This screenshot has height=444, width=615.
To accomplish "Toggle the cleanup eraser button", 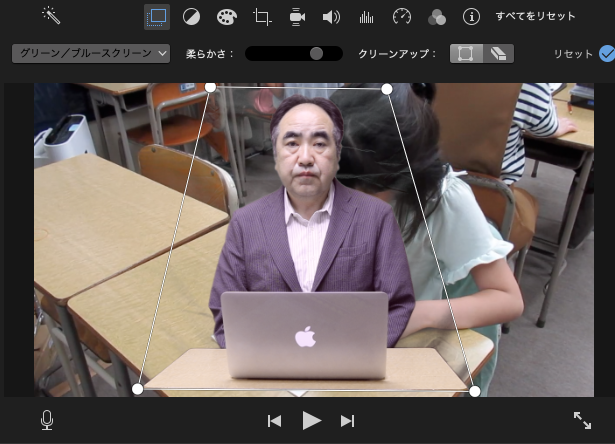I will coord(497,54).
